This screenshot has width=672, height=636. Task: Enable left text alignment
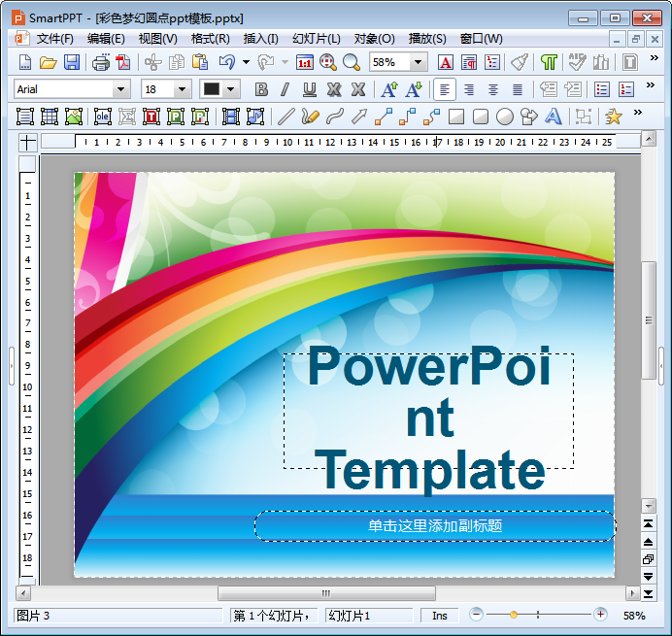[445, 89]
